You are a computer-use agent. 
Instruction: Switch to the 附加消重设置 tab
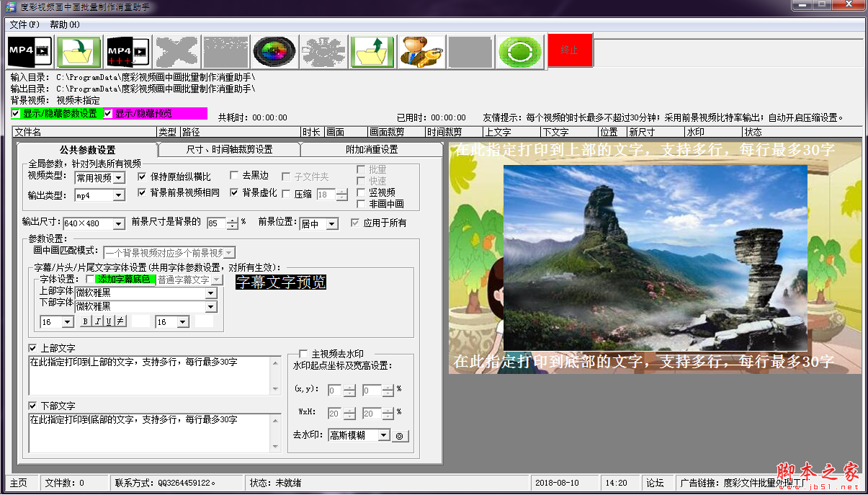click(x=372, y=149)
